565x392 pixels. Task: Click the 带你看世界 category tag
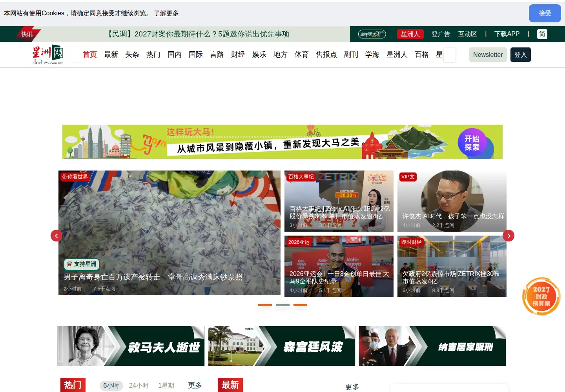[75, 177]
